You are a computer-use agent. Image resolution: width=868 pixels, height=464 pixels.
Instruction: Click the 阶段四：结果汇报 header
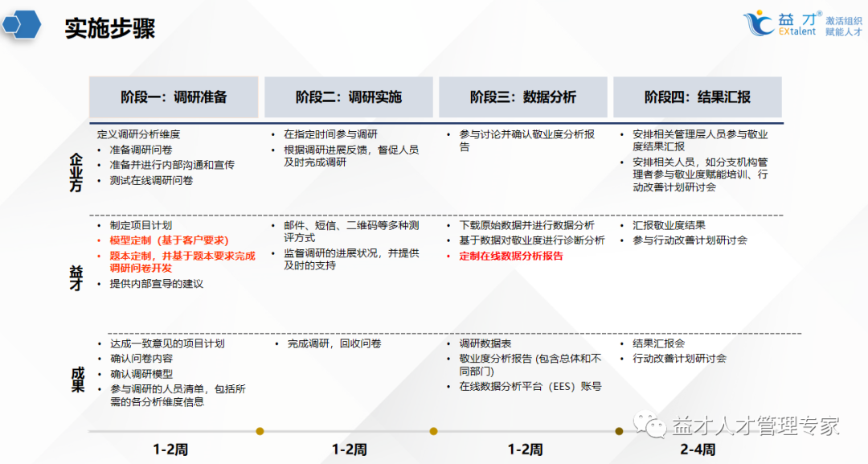[x=697, y=96]
